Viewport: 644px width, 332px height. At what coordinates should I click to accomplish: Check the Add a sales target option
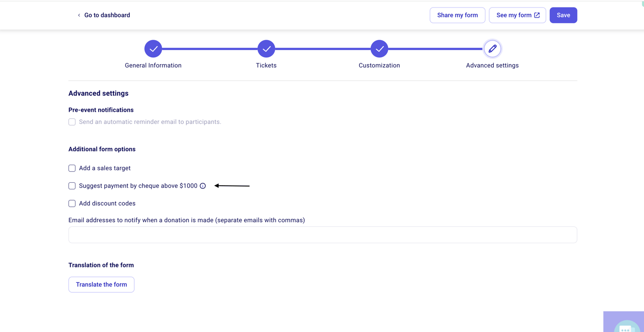pos(72,168)
